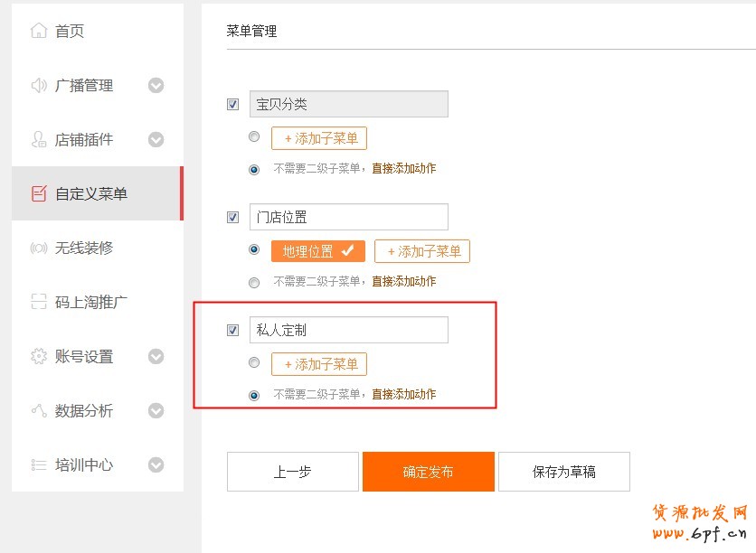Go to 首页 in the sidebar
The height and width of the screenshot is (553, 756).
pos(70,32)
